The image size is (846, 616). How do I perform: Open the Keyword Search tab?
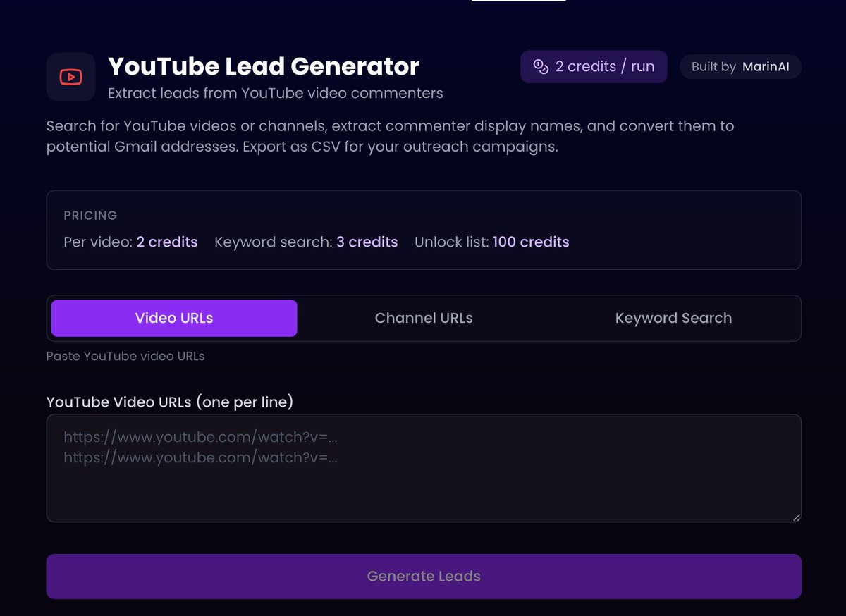point(673,318)
